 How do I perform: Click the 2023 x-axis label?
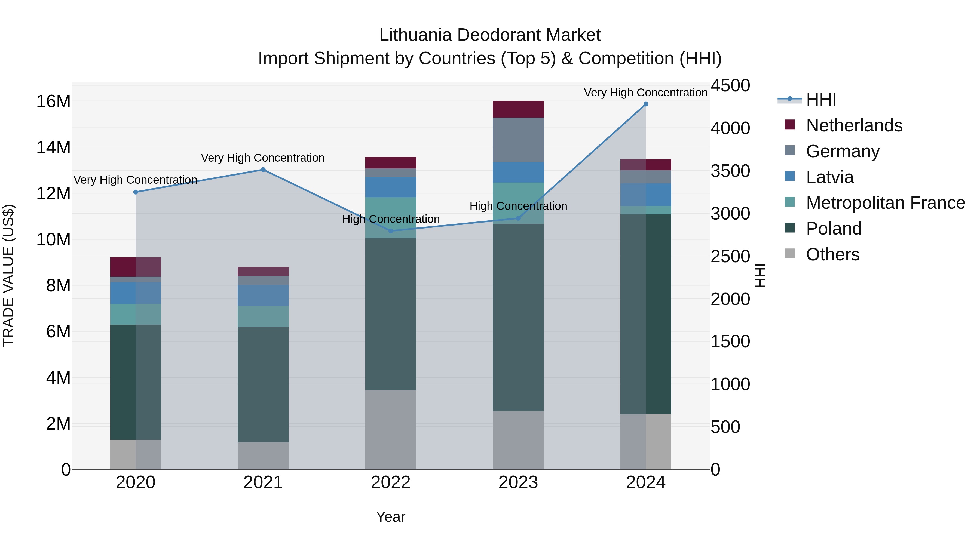[x=518, y=482]
